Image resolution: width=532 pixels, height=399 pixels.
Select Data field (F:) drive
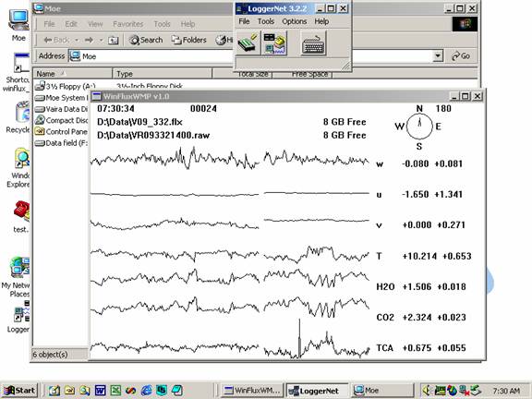61,143
